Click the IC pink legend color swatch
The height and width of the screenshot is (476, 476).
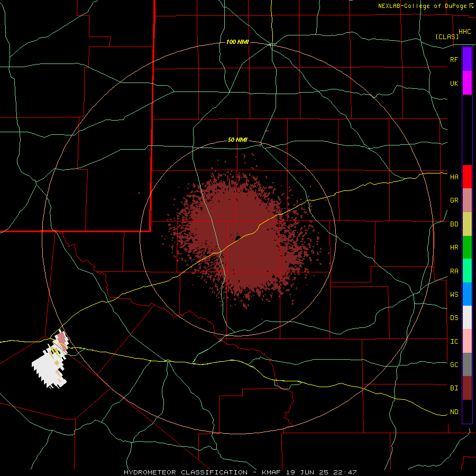click(x=467, y=341)
